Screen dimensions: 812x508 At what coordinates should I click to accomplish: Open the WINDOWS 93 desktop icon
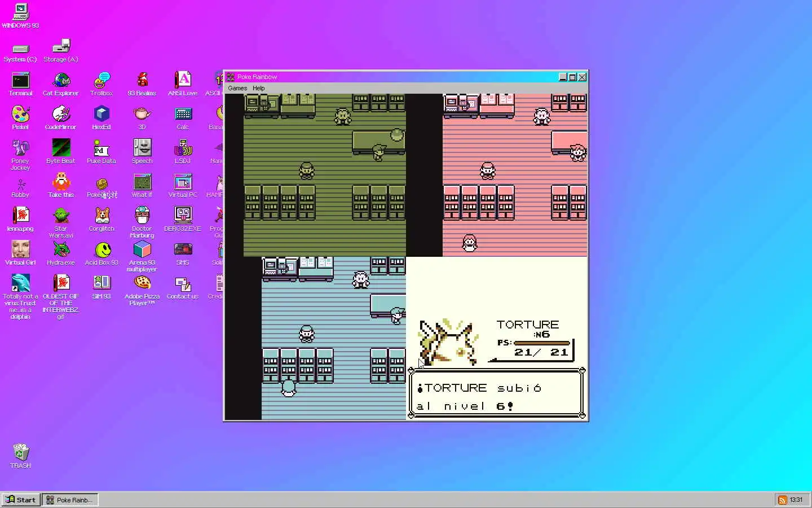(x=20, y=15)
